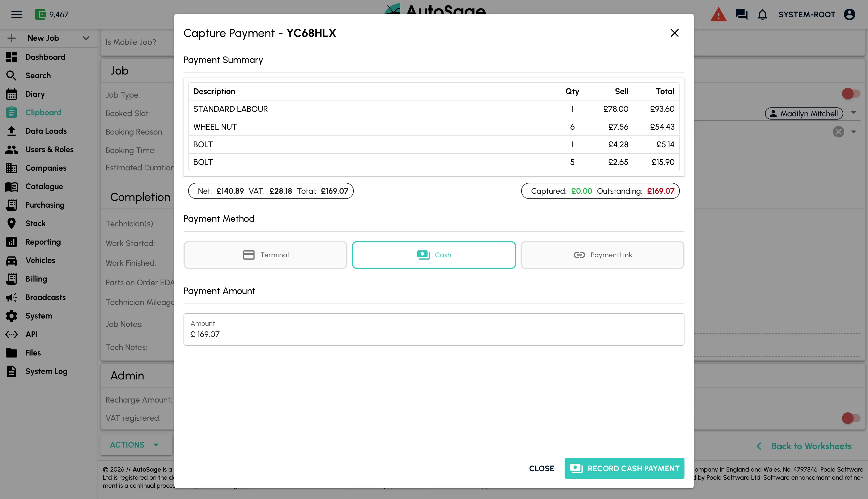Image resolution: width=868 pixels, height=499 pixels.
Task: Click the Description column header
Action: 214,92
